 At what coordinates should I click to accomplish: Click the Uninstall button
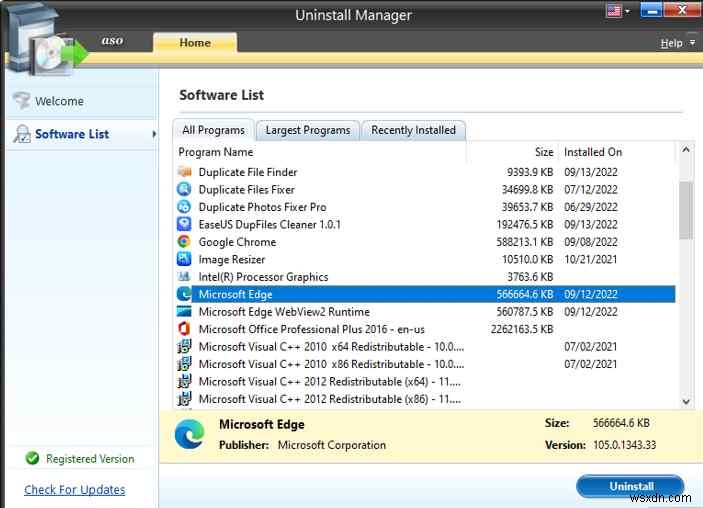[630, 486]
